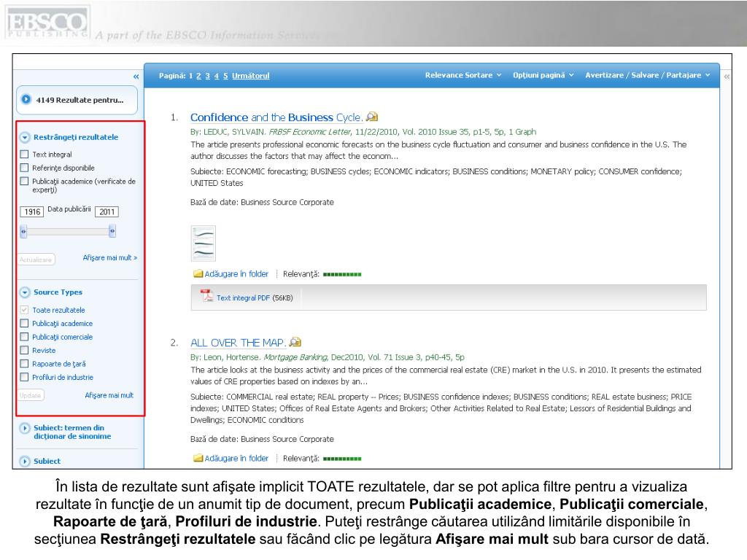Click the Afișare mai mult link under date slider
The width and height of the screenshot is (747, 560).
(x=109, y=257)
